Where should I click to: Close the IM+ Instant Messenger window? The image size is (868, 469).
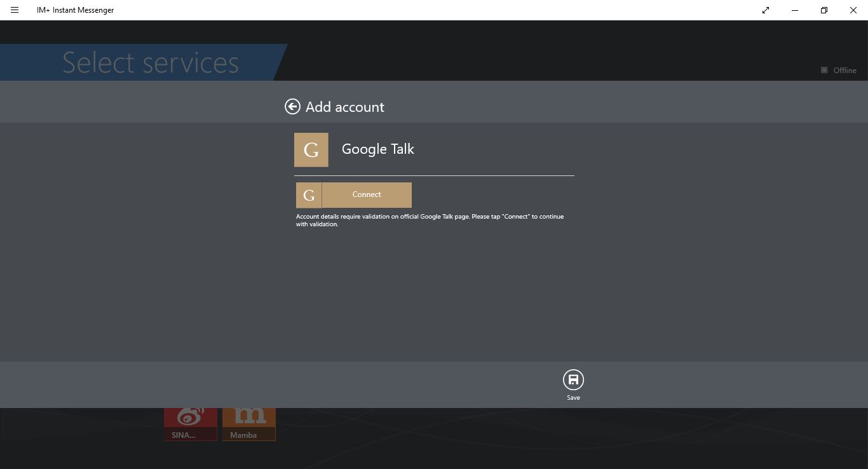(853, 10)
